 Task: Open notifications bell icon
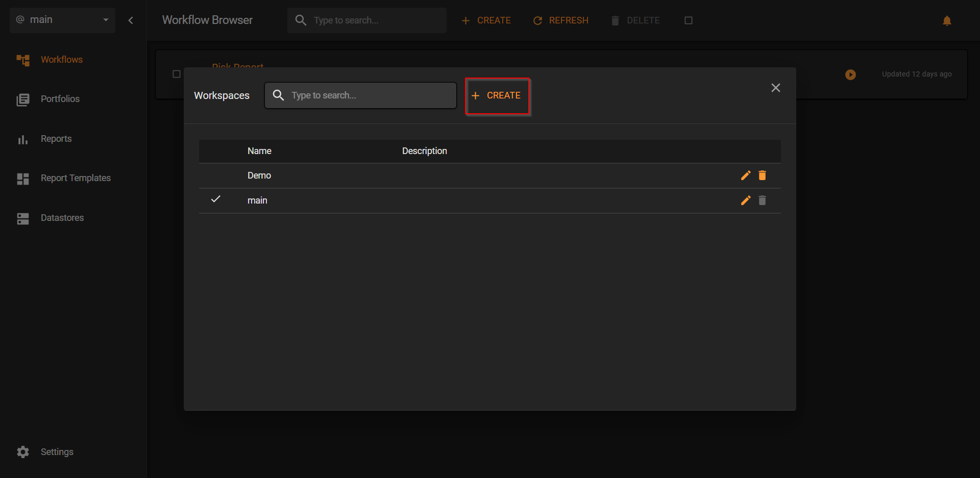(x=947, y=20)
